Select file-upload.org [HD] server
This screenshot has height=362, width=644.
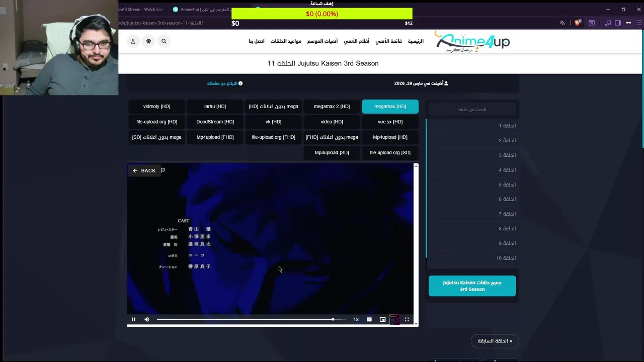pos(156,122)
